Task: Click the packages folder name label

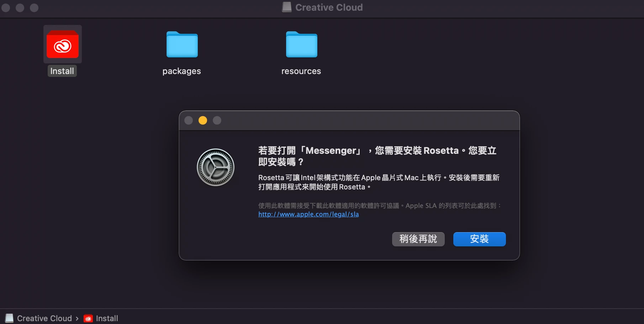Action: tap(182, 71)
